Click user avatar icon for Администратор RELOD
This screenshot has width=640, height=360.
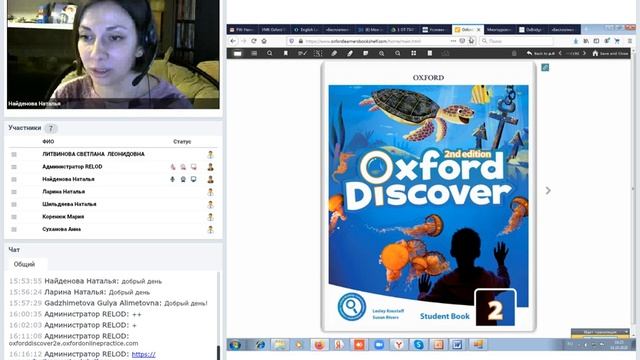pos(210,167)
